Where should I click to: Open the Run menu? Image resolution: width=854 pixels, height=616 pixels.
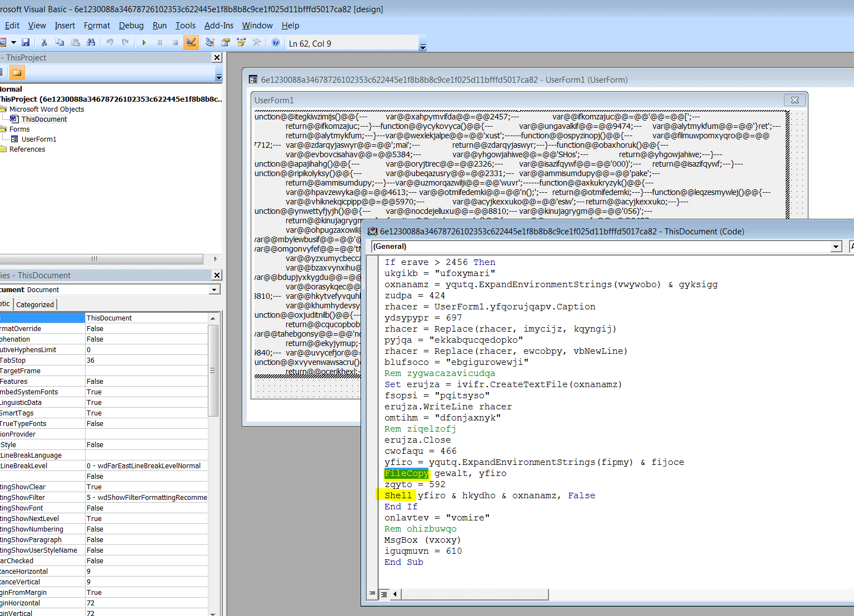click(x=159, y=25)
